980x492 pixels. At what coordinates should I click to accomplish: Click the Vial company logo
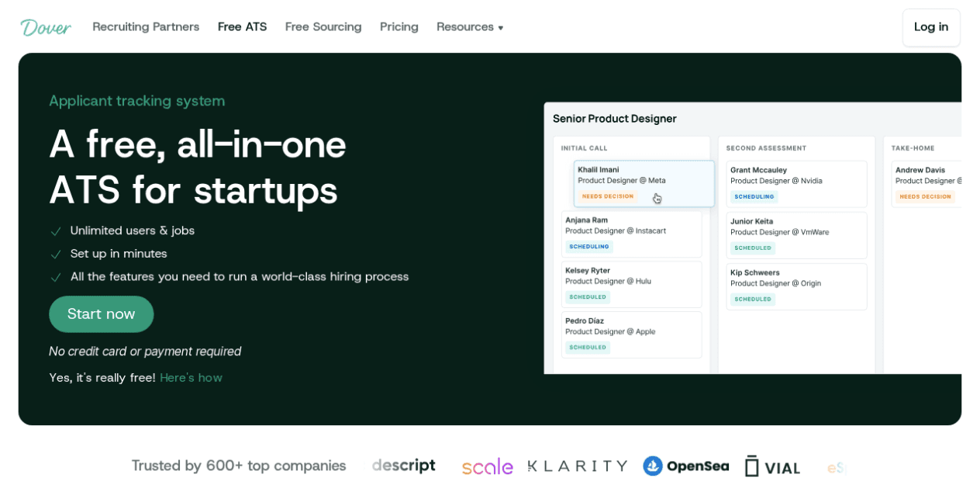[772, 466]
